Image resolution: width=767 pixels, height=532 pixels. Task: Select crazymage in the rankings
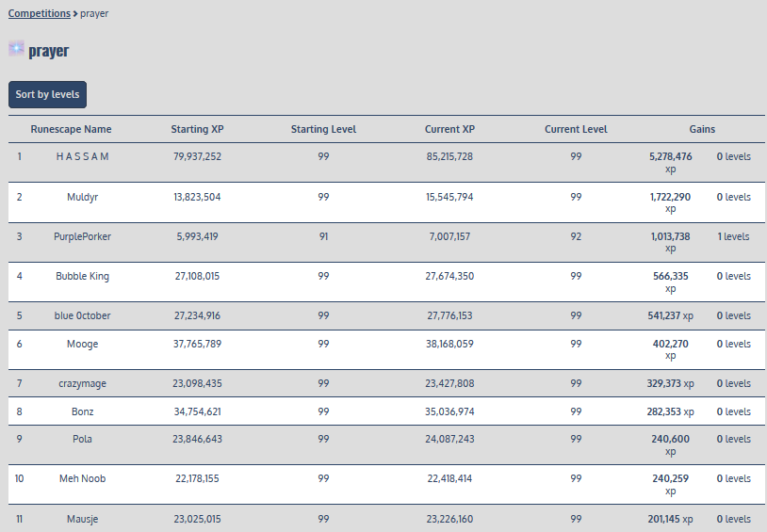tap(83, 383)
